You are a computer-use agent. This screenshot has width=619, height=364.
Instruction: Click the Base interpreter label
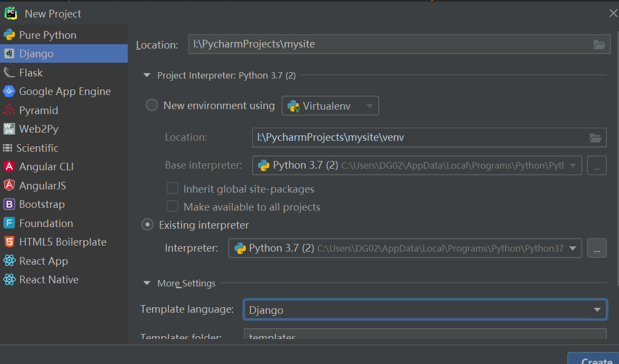pyautogui.click(x=203, y=165)
